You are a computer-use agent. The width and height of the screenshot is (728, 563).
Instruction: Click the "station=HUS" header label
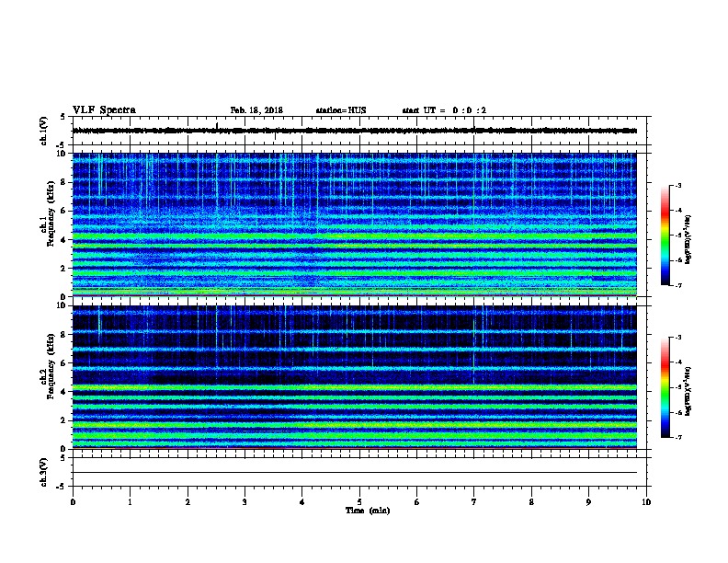[341, 110]
